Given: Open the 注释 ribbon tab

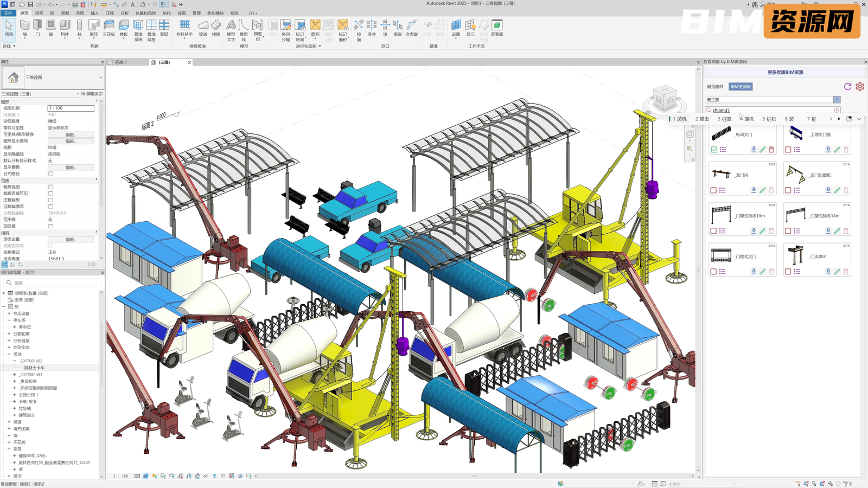Looking at the screenshot, I should [110, 13].
